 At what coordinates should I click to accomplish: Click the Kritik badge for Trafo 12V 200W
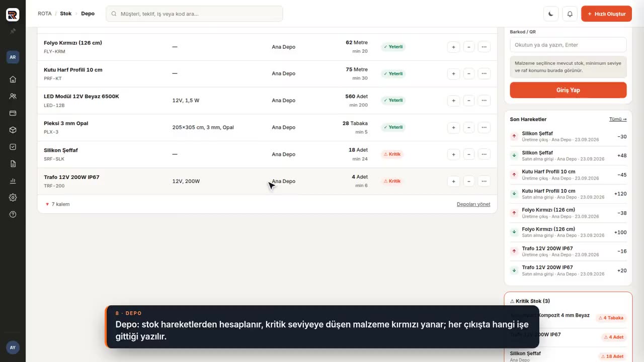pos(392,181)
